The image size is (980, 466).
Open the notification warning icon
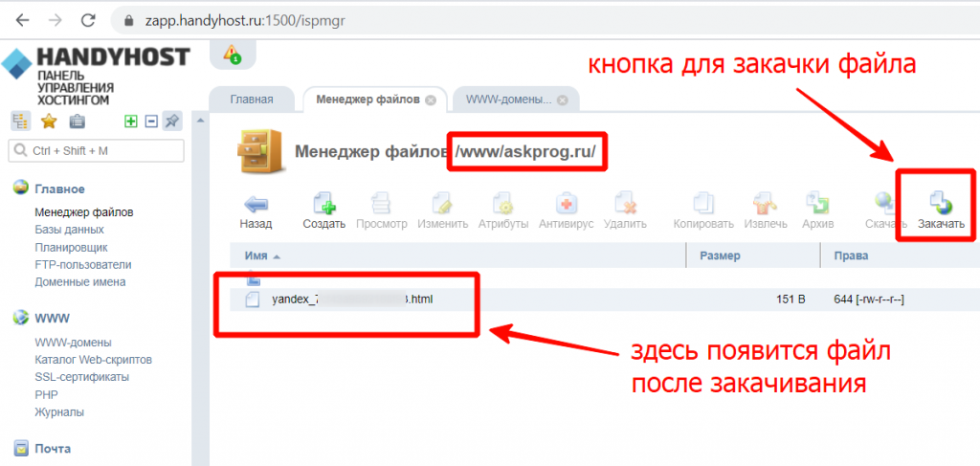pyautogui.click(x=232, y=55)
